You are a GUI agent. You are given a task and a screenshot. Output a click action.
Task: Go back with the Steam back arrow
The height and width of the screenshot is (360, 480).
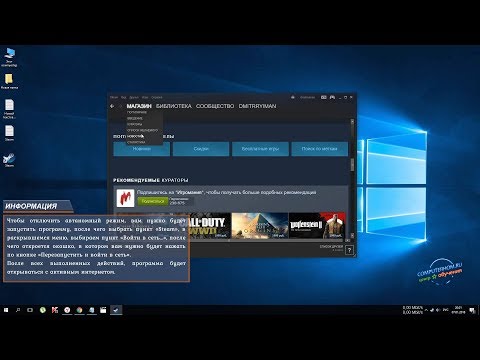(x=112, y=106)
